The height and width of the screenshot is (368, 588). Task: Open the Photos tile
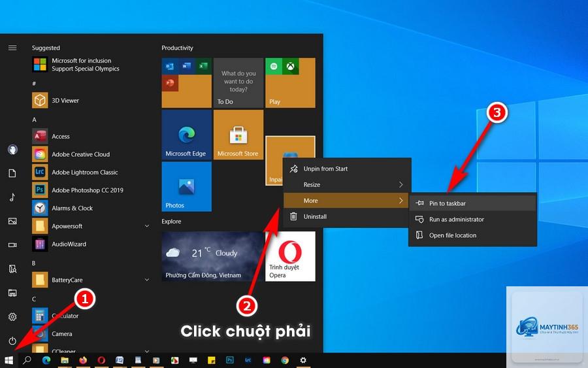186,186
